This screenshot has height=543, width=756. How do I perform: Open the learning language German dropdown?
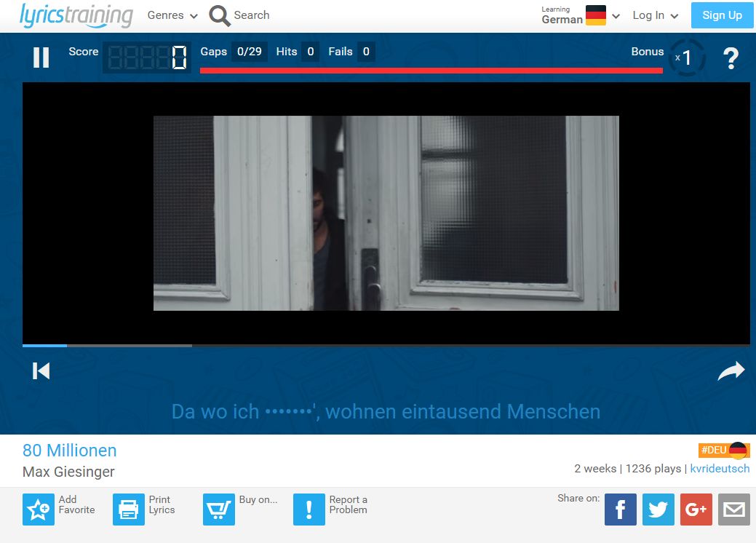tap(581, 15)
